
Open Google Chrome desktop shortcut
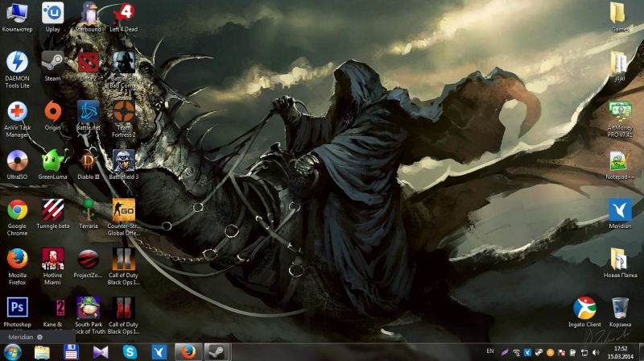17,218
